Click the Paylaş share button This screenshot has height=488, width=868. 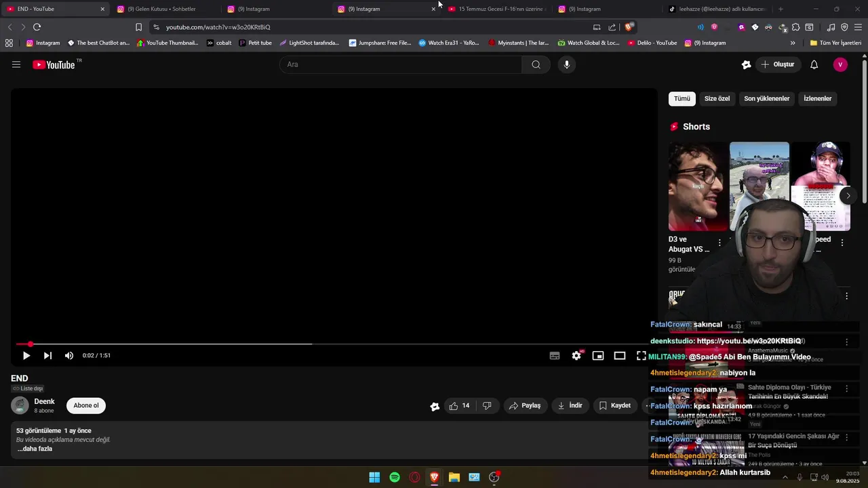pos(525,405)
